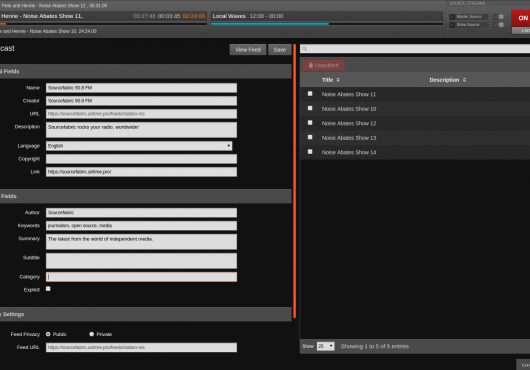
Task: Edit the Creator field
Action: tap(141, 101)
